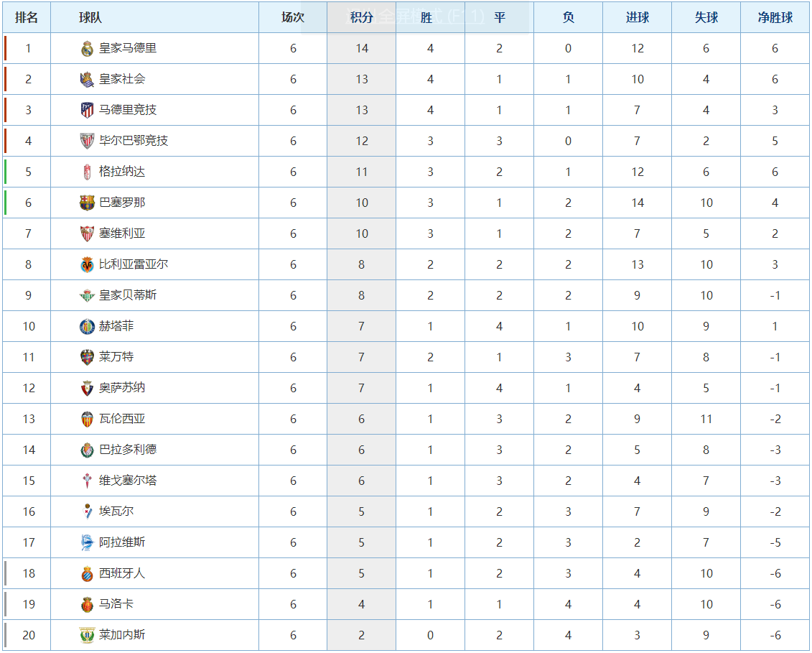The width and height of the screenshot is (812, 653).
Task: Open the 马洛卡 team link
Action: click(116, 604)
